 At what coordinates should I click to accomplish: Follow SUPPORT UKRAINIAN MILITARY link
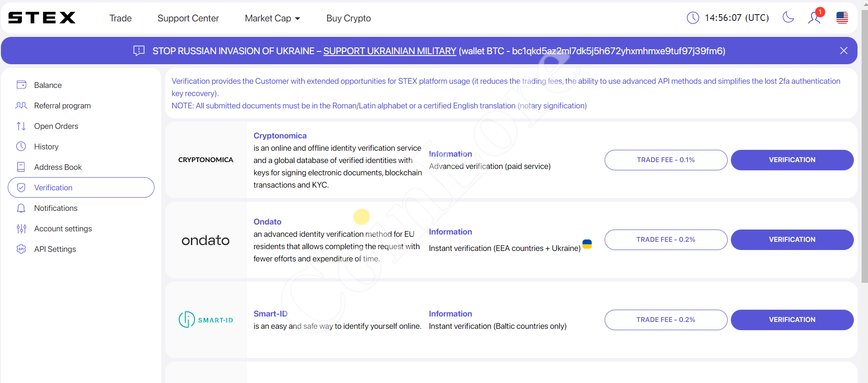390,51
